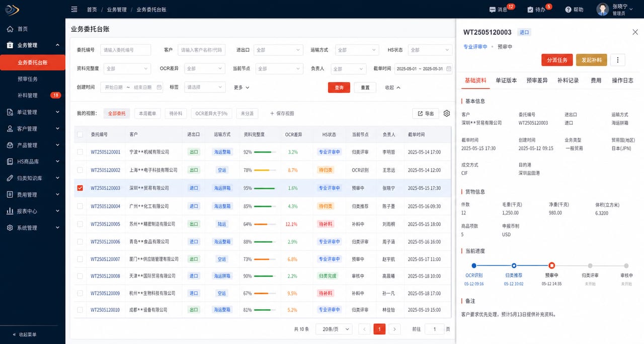Click the red 查询 button
This screenshot has height=344, width=644.
pyautogui.click(x=339, y=87)
